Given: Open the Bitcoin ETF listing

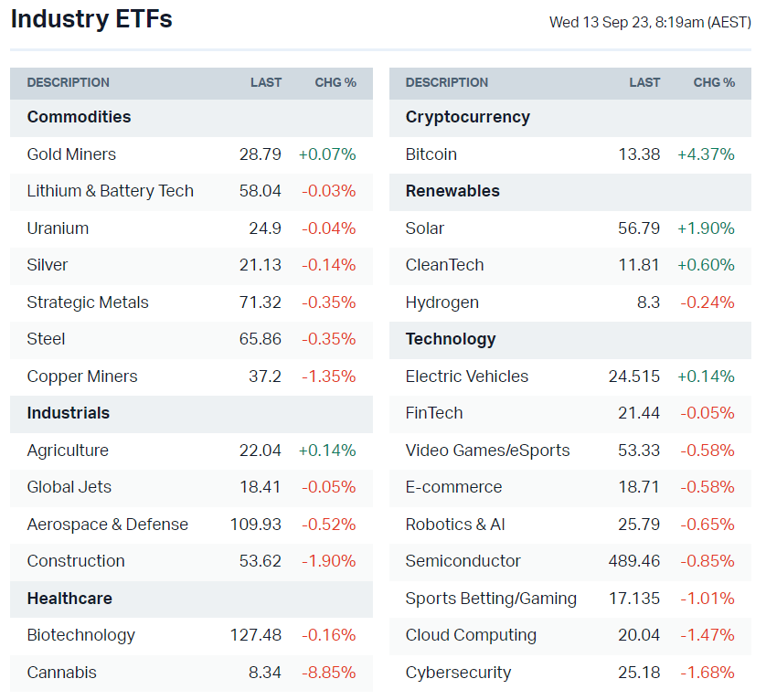Looking at the screenshot, I should (x=431, y=154).
